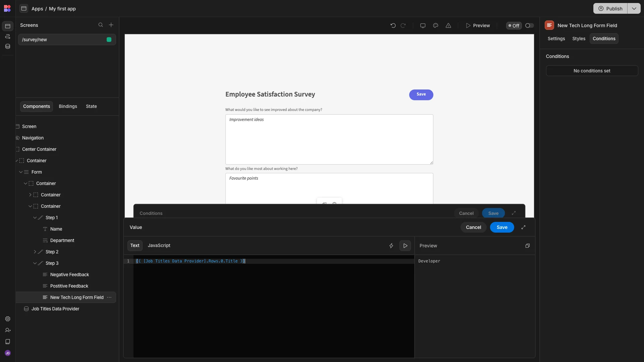Open the more options for New Tech Long Form Field
The image size is (644, 362).
click(x=109, y=297)
